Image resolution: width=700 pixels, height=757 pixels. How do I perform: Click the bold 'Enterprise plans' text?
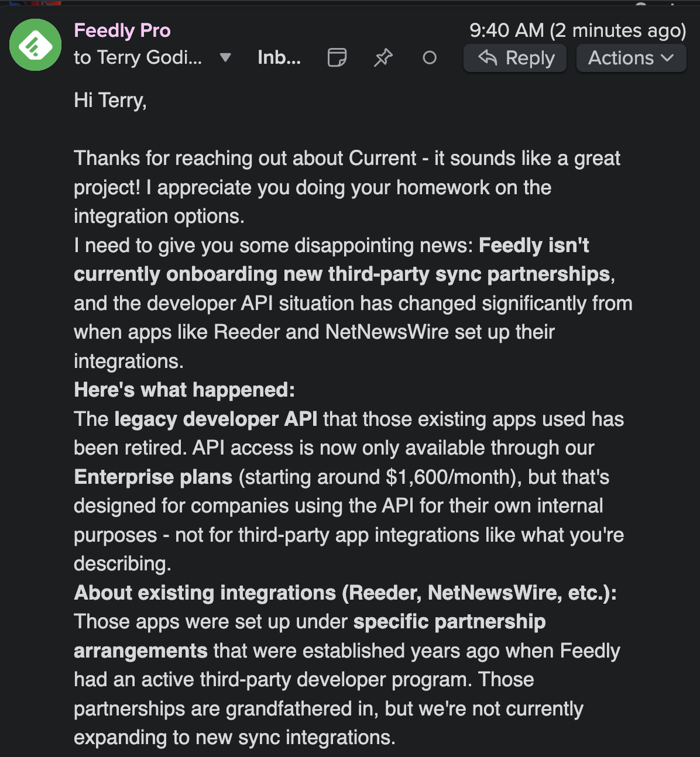pos(153,477)
